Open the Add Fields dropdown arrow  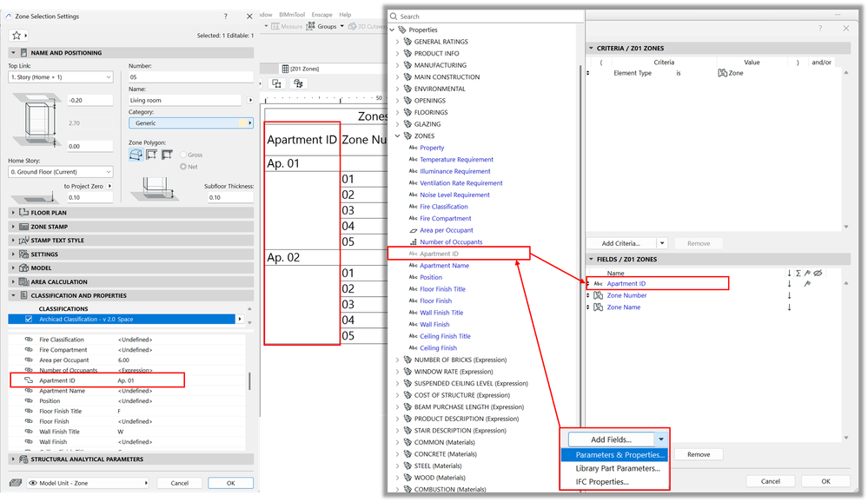pyautogui.click(x=661, y=439)
